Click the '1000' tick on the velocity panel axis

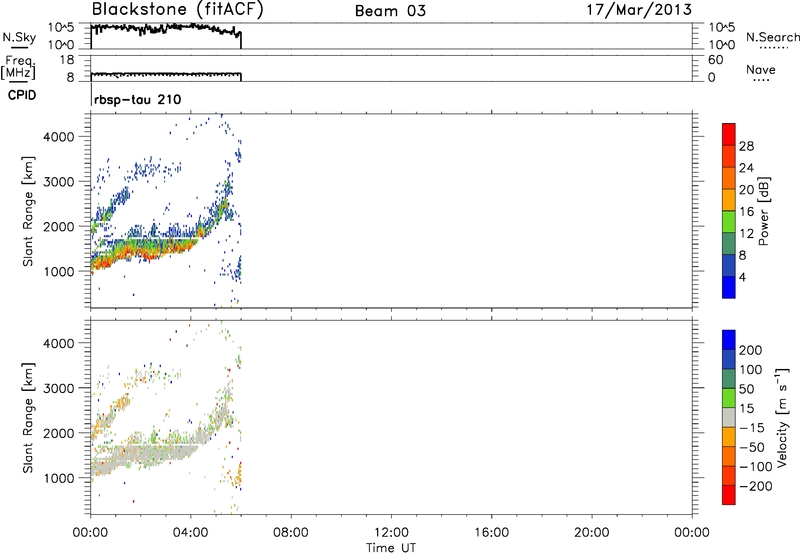[x=58, y=478]
